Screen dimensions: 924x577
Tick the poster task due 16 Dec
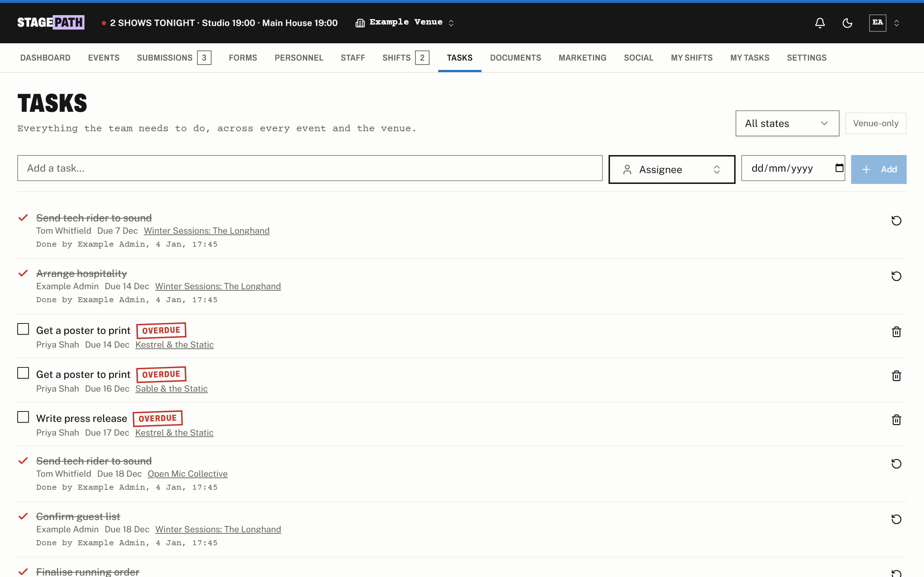tap(23, 373)
